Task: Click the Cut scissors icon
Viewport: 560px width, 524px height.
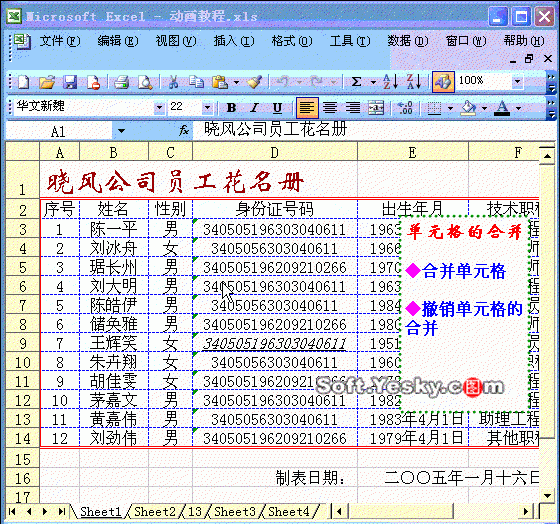Action: click(x=174, y=82)
